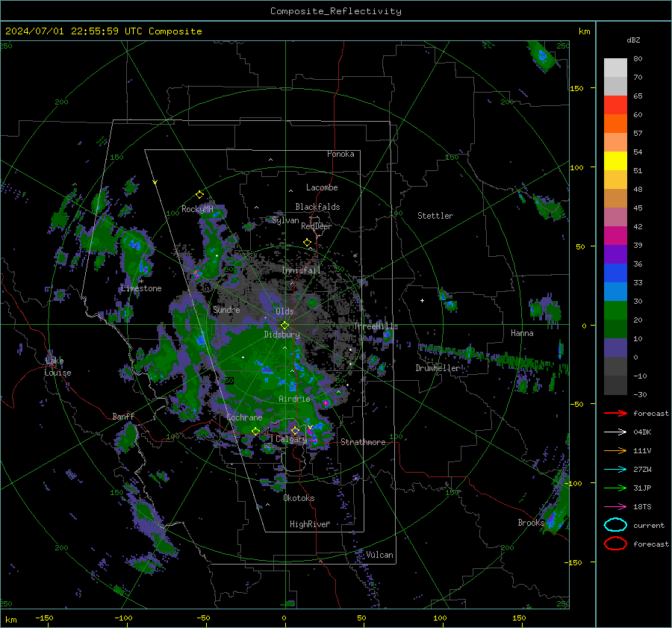The image size is (672, 628).
Task: Click the cyan current ellipse icon
Action: (615, 525)
